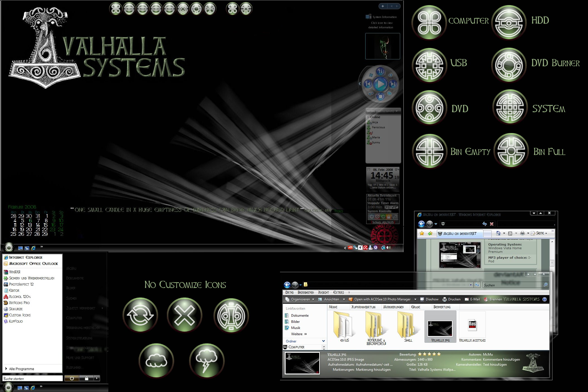Click the Suchen search box in Explorer
This screenshot has height=392, width=588.
515,285
